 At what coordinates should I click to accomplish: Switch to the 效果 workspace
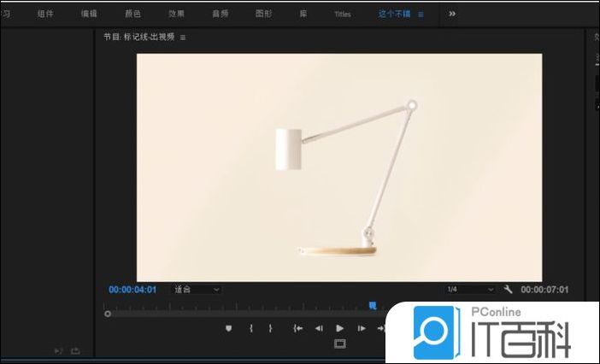[x=176, y=14]
